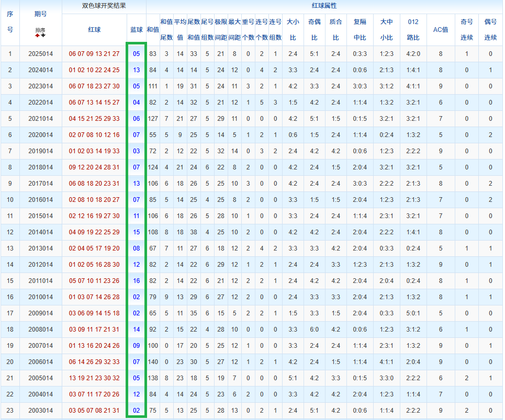
Task: Select the 和值 value 140
Action: pos(153,362)
